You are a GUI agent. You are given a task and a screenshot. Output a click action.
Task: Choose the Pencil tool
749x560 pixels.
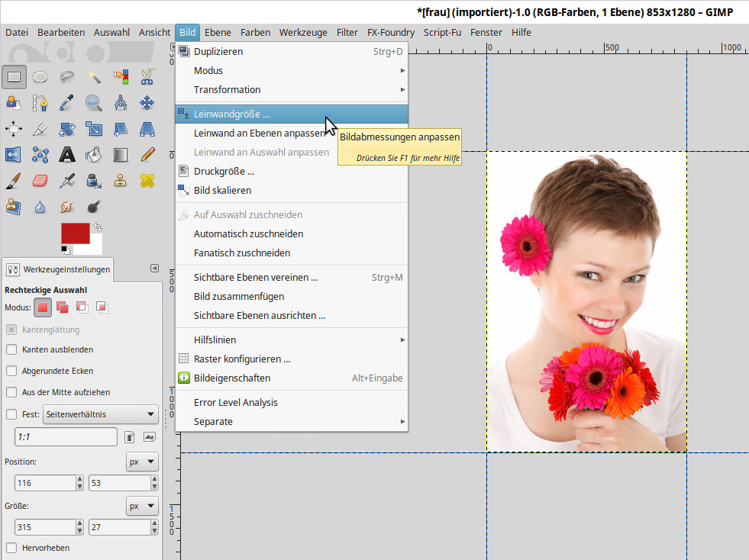pyautogui.click(x=147, y=155)
